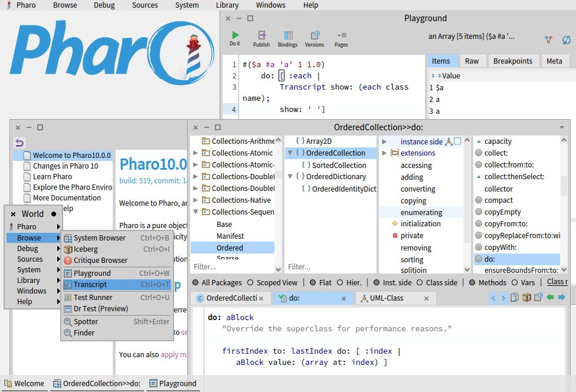
Task: Open Dr Test (Preview) entry
Action: coord(117,309)
